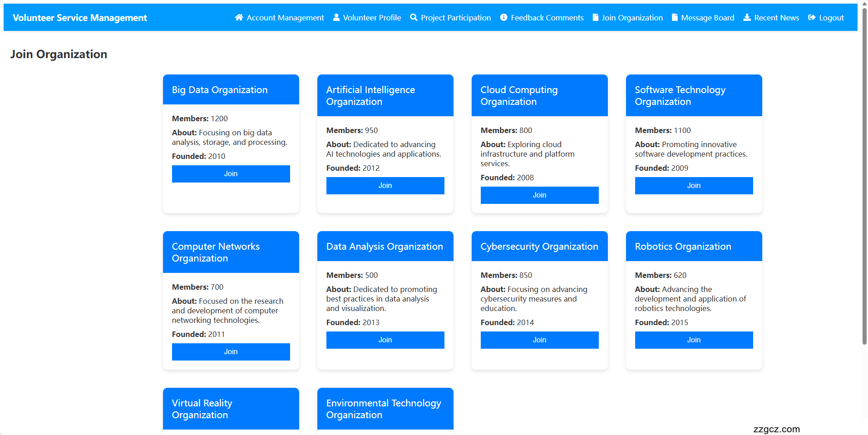This screenshot has height=435, width=868.
Task: Join the Computer Networks Organization
Action: coord(231,352)
